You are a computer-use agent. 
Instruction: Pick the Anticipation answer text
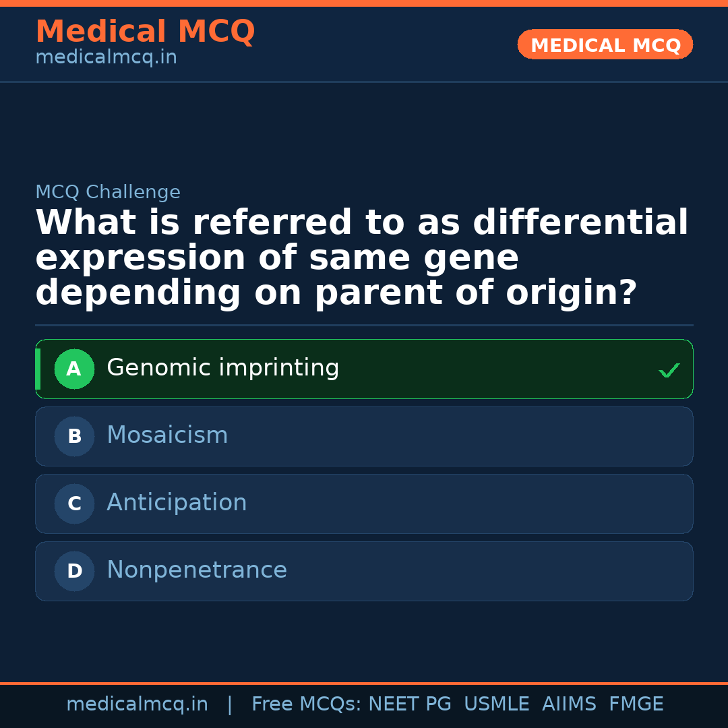coord(177,503)
